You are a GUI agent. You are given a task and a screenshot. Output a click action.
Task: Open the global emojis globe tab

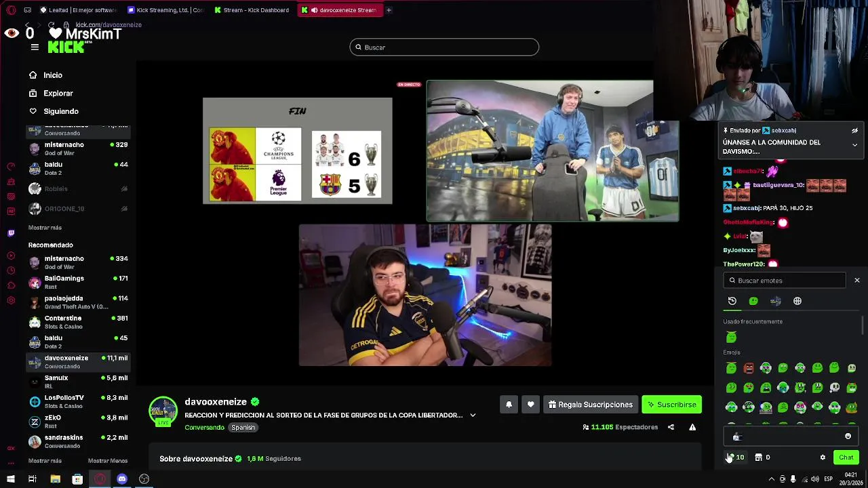pyautogui.click(x=797, y=301)
